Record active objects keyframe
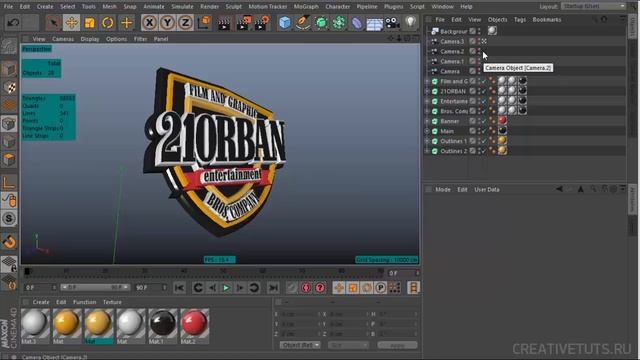 click(291, 288)
